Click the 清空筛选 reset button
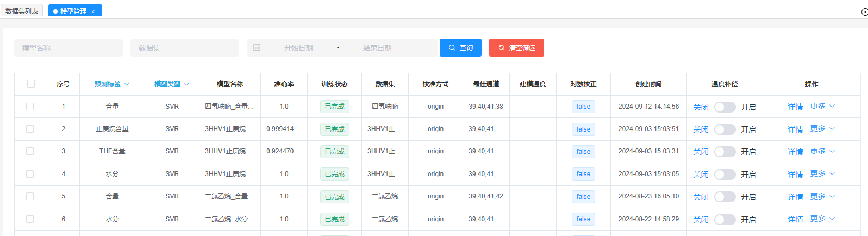Viewport: 868px width, 236px height. click(x=516, y=48)
